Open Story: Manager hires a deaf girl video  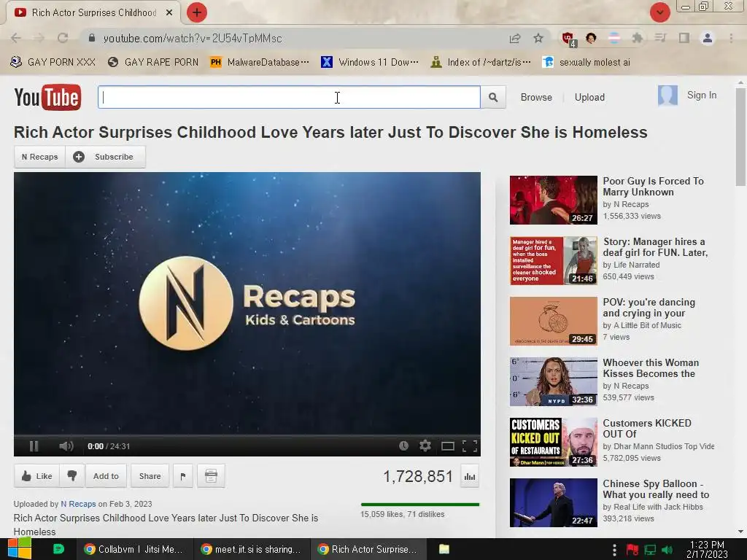[655, 247]
